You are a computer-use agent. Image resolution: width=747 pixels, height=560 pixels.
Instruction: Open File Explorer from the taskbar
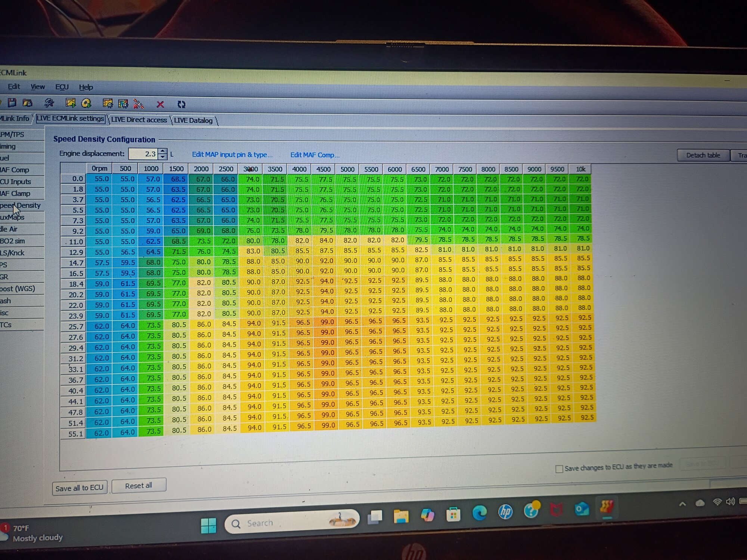(x=401, y=516)
